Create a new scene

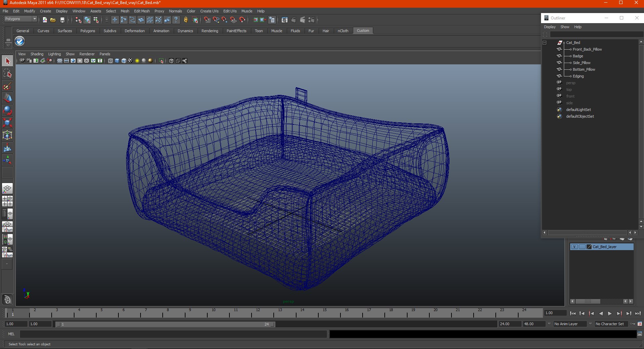[45, 20]
